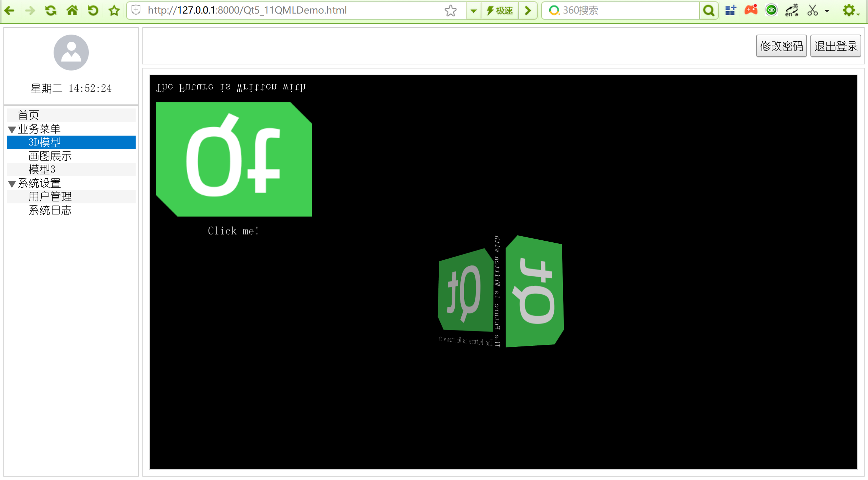
Task: Select 画图展示 menu item
Action: [x=50, y=156]
